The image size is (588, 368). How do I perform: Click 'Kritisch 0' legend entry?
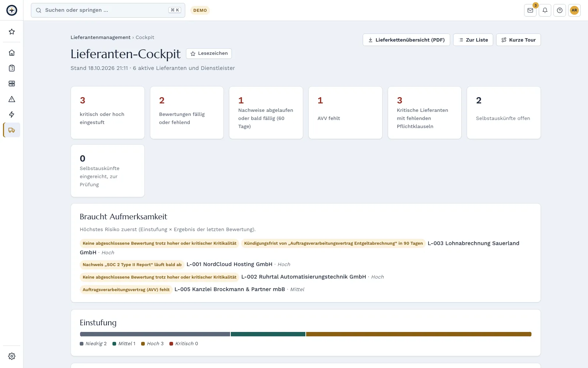[184, 344]
